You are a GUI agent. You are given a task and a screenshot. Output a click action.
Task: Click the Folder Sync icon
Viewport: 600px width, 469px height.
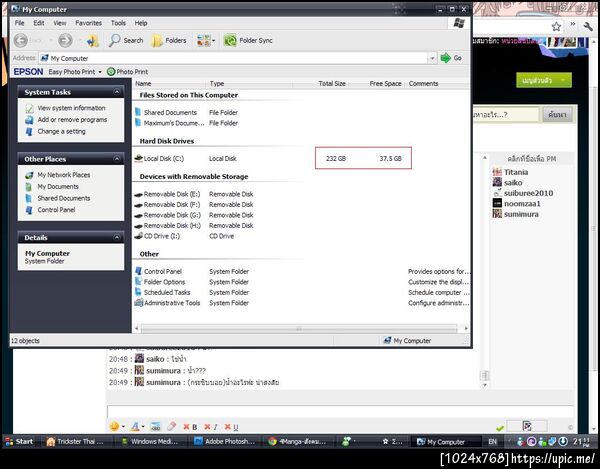[230, 40]
